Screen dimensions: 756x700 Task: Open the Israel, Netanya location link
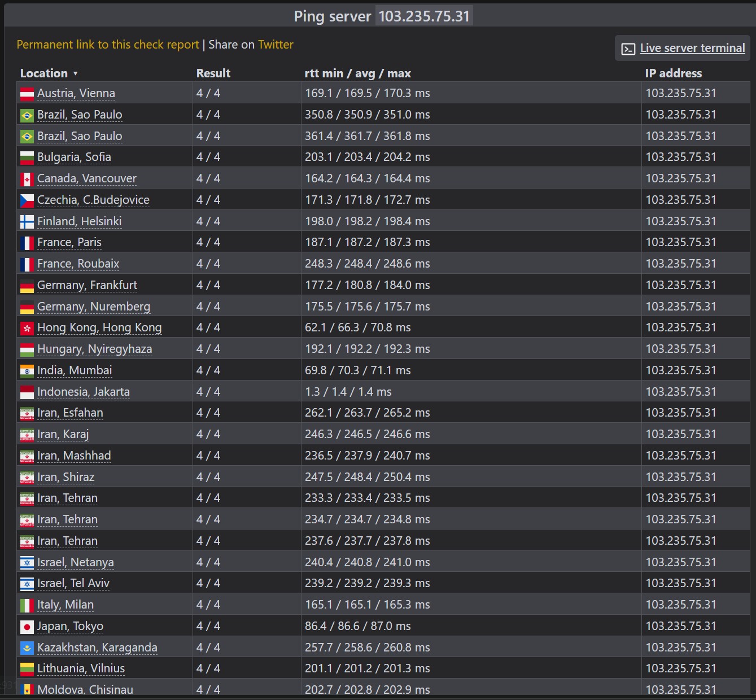click(76, 562)
